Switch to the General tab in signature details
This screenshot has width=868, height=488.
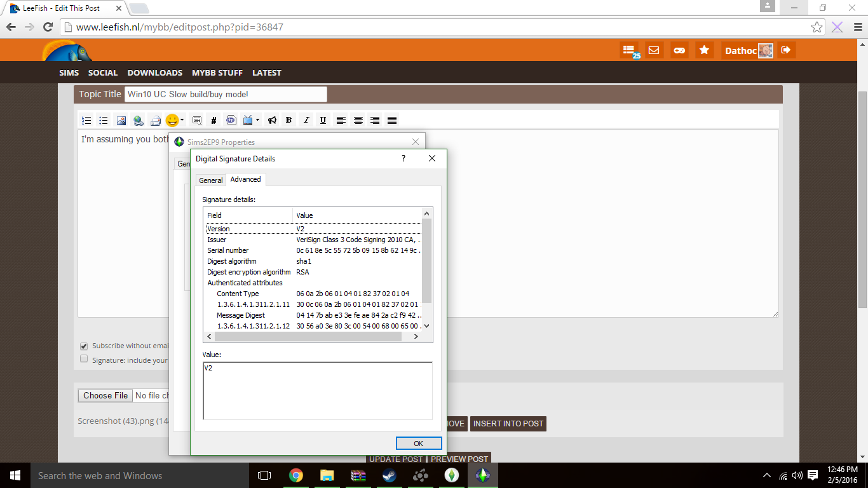(x=211, y=180)
